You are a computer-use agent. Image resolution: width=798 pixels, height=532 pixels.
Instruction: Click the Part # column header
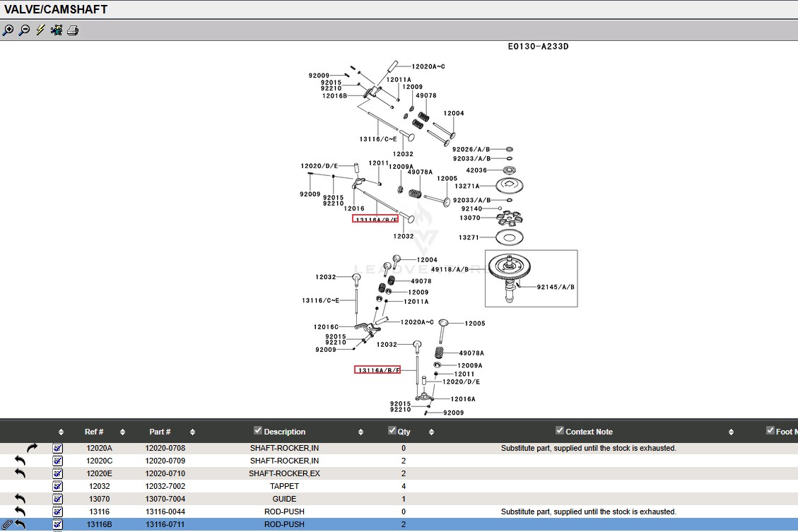[x=160, y=432]
